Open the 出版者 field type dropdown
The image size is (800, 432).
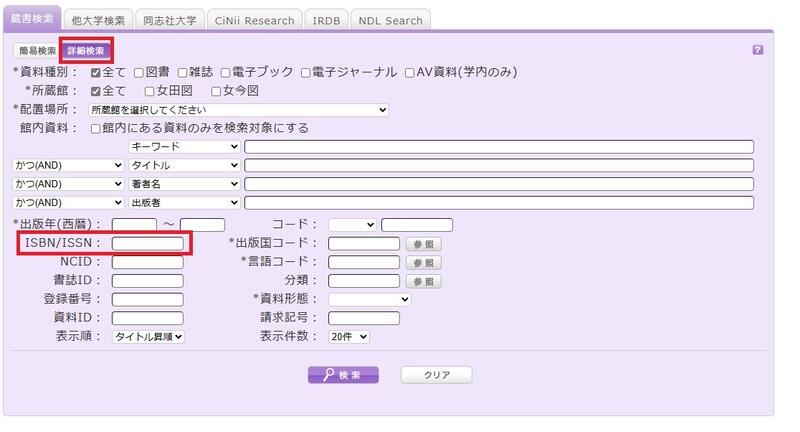click(184, 202)
